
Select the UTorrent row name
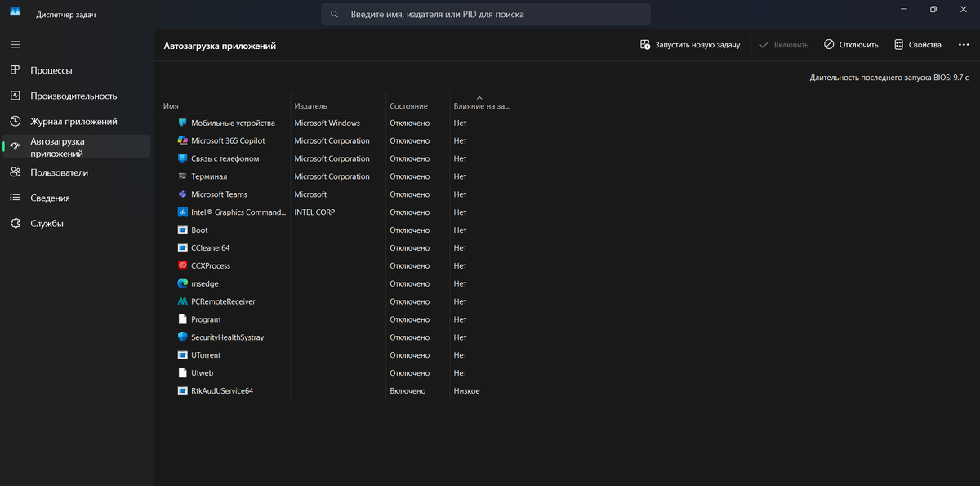(x=206, y=355)
